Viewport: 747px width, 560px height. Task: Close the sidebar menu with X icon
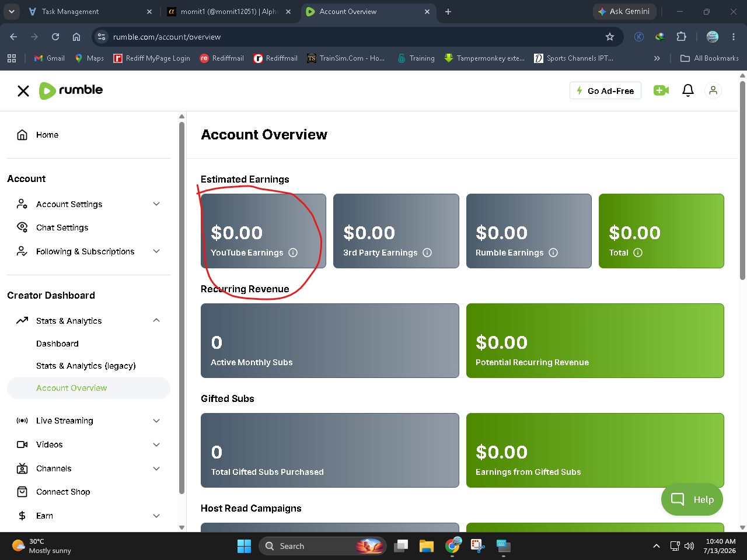23,91
